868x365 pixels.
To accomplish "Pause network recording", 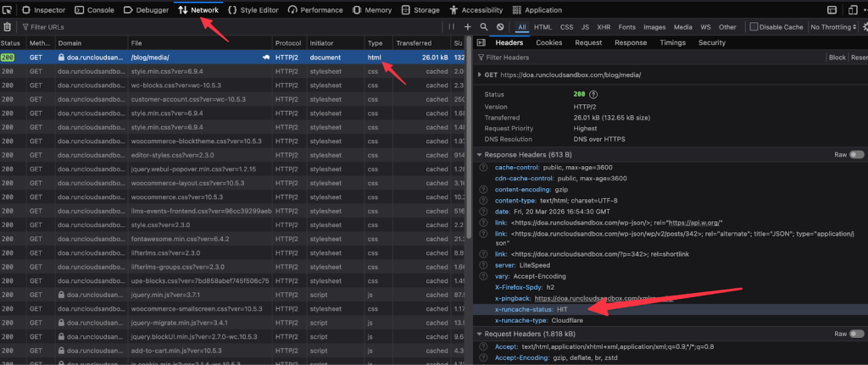I will [x=452, y=26].
